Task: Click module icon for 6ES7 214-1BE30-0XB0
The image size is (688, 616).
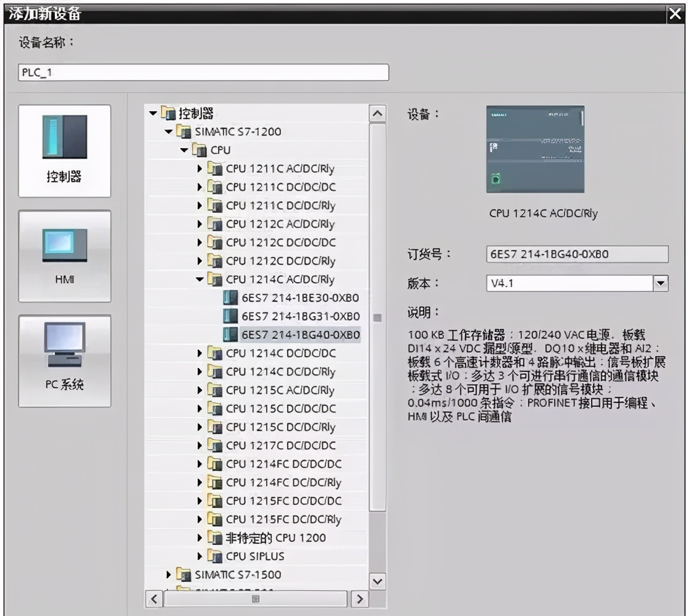Action: [x=230, y=298]
